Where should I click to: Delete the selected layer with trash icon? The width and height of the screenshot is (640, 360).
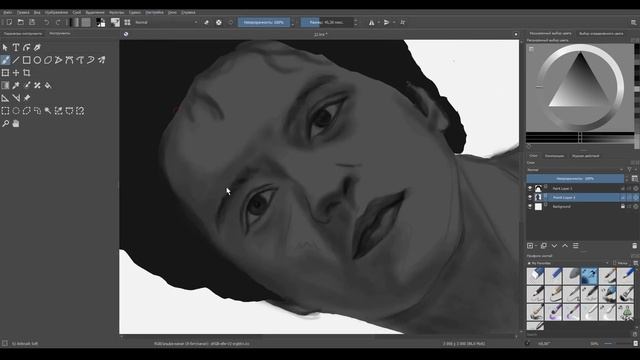(634, 246)
